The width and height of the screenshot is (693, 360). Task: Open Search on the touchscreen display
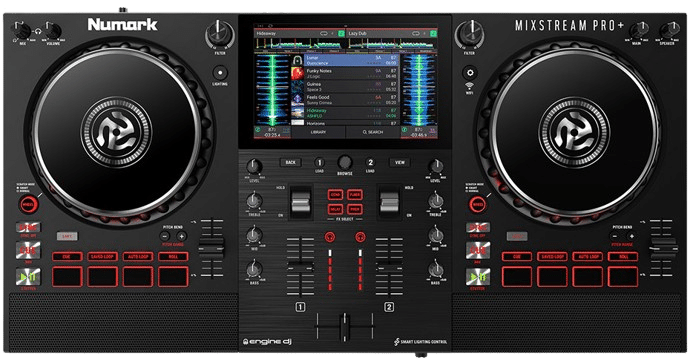[373, 132]
